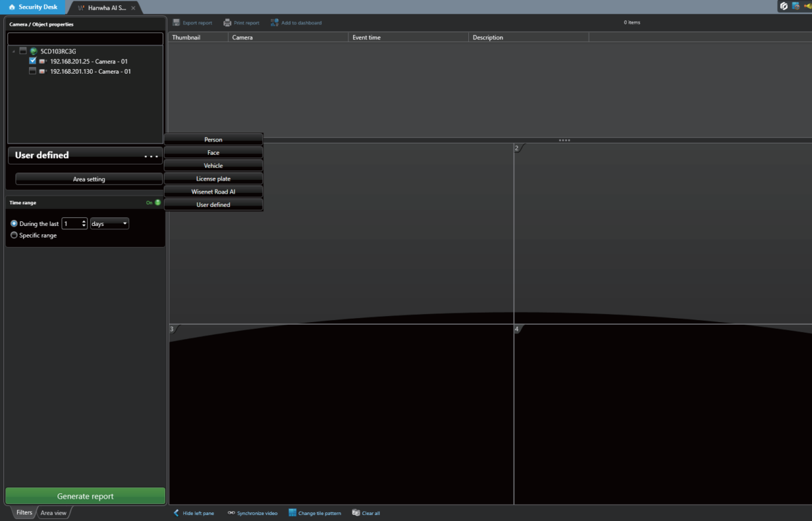Click the Hanwha AI tab's W logo icon
Viewport: 812px width, 521px height.
coord(81,7)
